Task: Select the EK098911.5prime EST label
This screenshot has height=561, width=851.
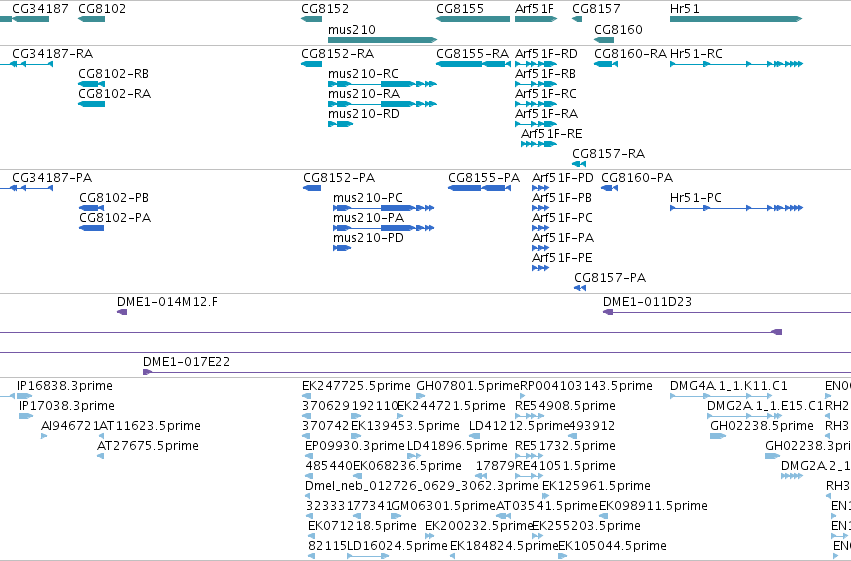Action: [653, 506]
